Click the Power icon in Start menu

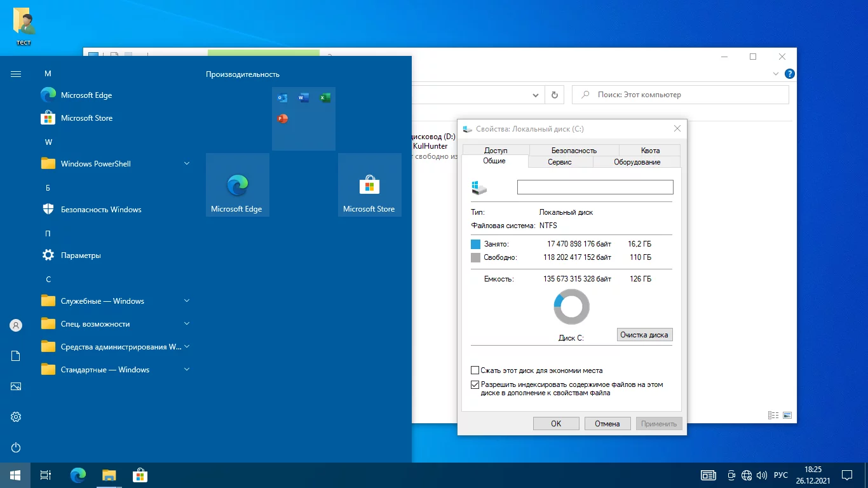click(16, 447)
